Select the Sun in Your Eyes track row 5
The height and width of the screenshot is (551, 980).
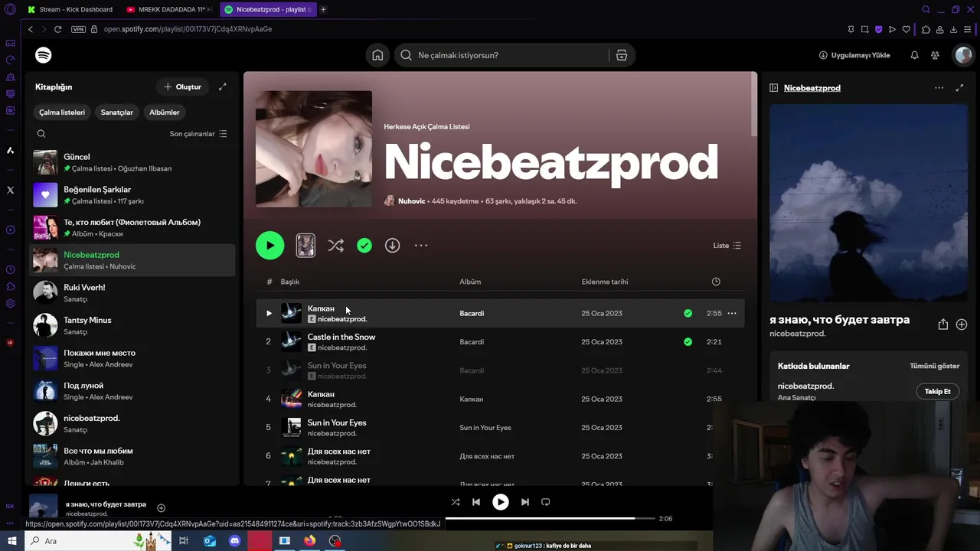[500, 428]
